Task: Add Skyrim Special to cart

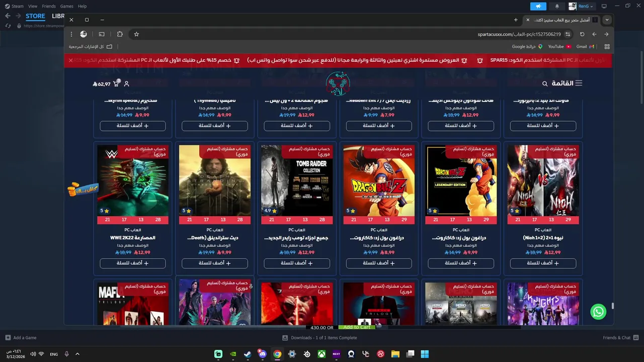Action: point(133,126)
